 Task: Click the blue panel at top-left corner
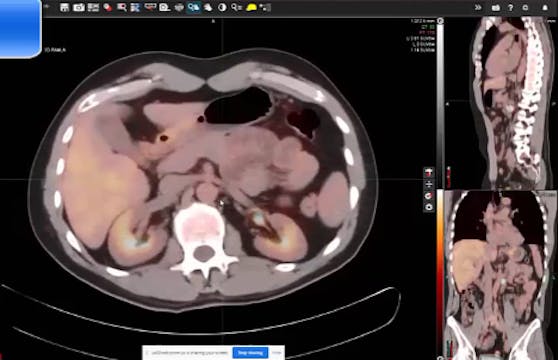tap(20, 28)
